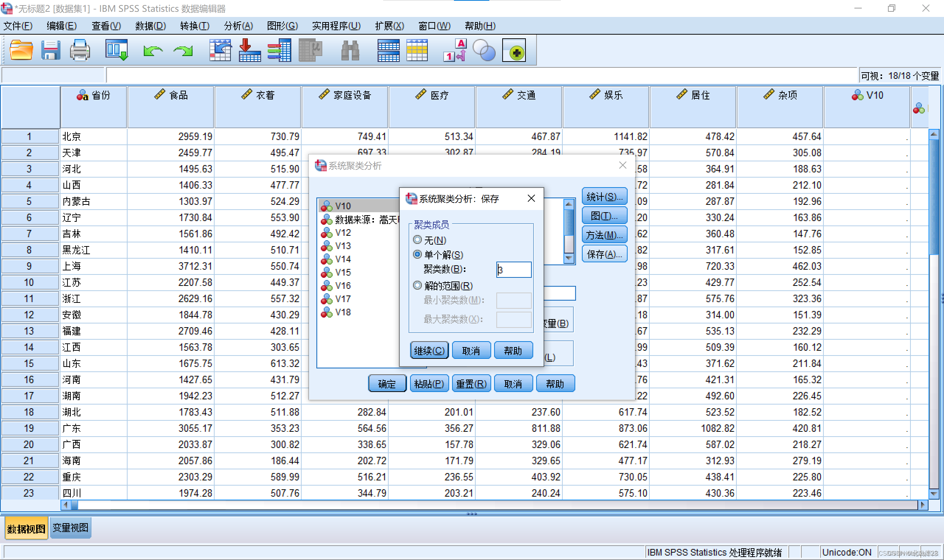Choose the 解的范围(R) option
944x560 pixels.
click(417, 286)
